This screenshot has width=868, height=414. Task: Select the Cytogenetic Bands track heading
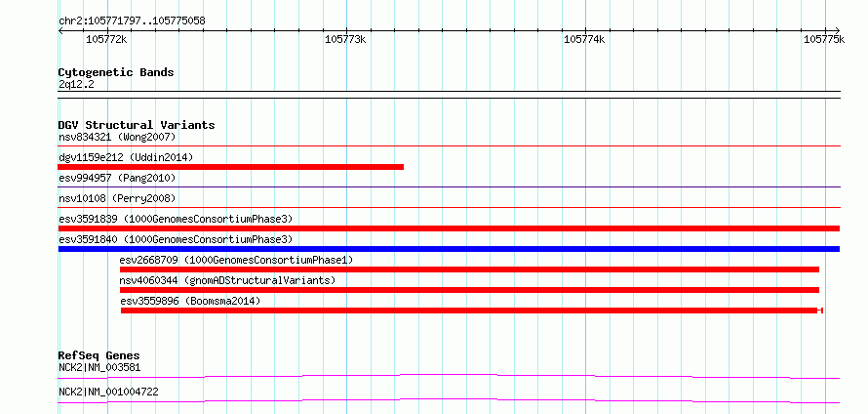tap(116, 72)
